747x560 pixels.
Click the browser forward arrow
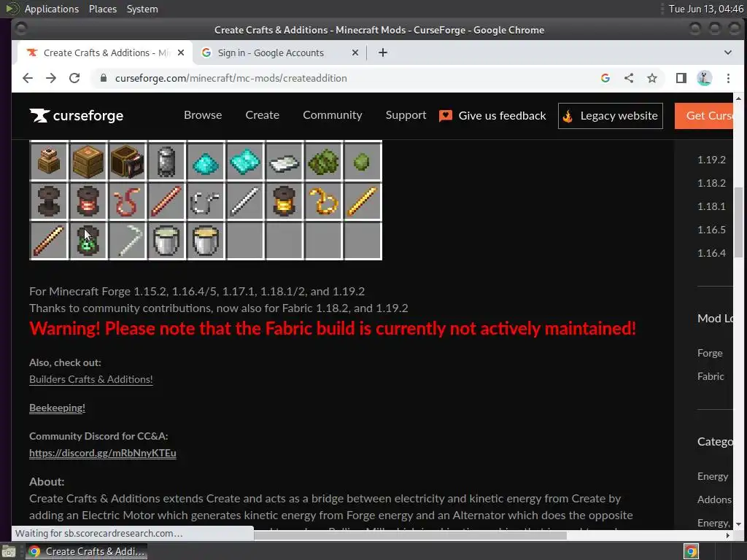tap(51, 78)
